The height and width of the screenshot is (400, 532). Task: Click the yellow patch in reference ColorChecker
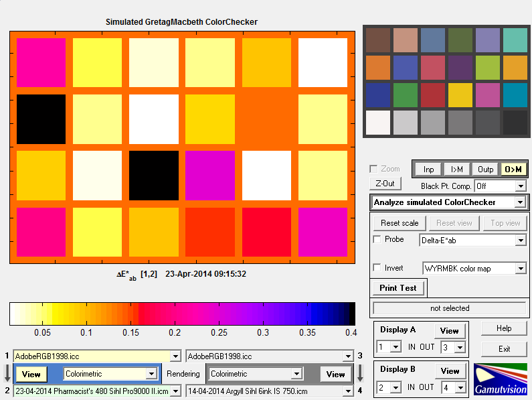coord(460,95)
